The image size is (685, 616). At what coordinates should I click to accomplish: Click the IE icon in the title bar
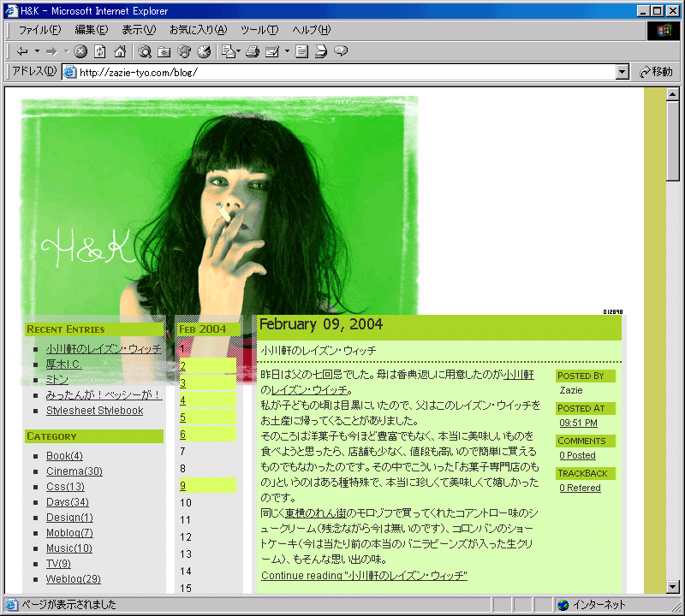[11, 11]
